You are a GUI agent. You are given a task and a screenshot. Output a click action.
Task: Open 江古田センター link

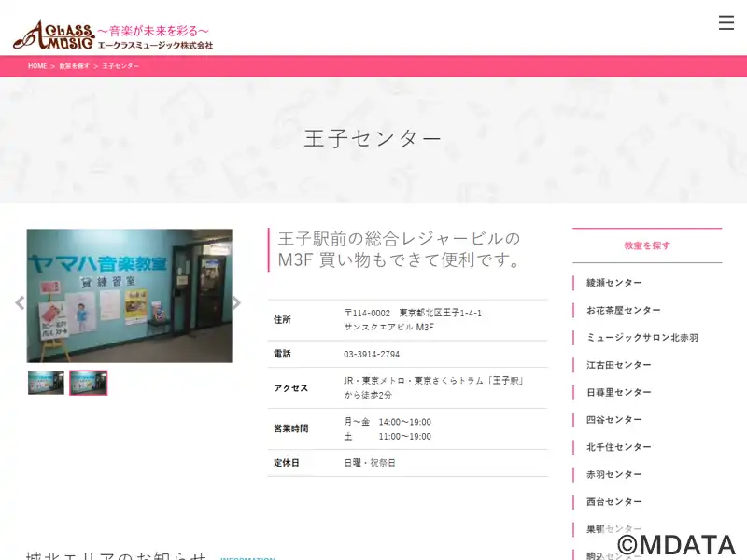(618, 365)
